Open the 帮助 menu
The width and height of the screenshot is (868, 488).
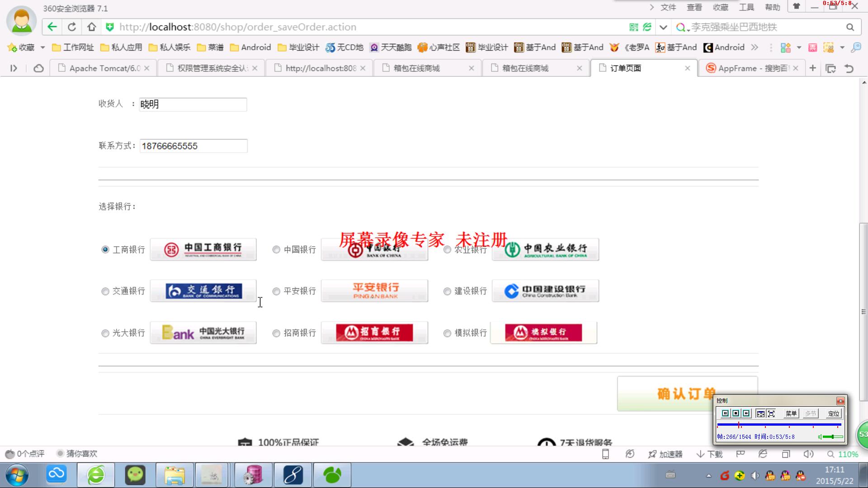pyautogui.click(x=773, y=7)
